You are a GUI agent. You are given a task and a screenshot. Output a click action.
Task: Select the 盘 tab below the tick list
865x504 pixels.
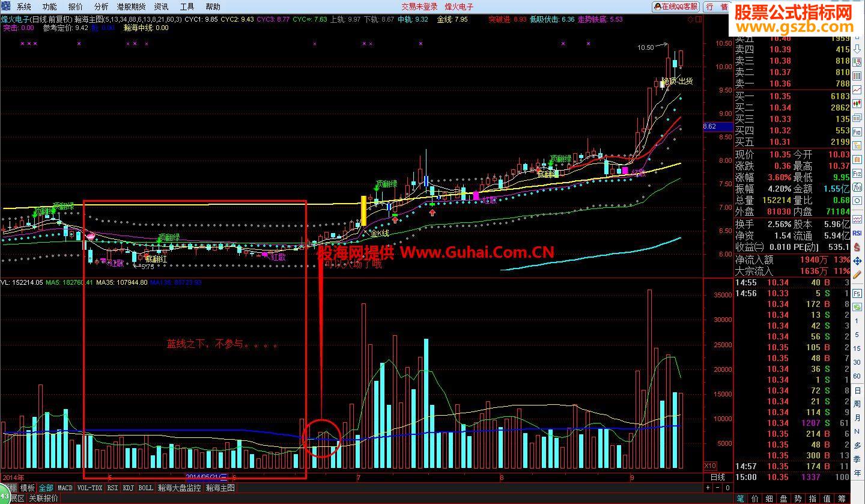(x=784, y=499)
